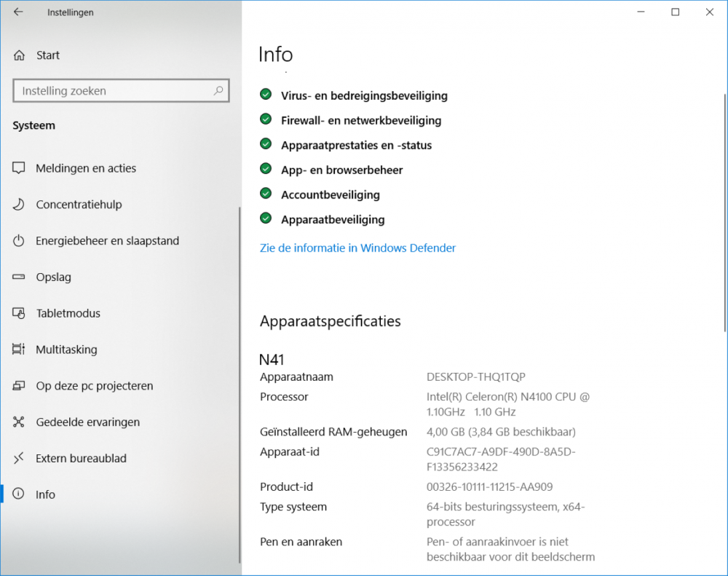Click the search magnifier icon
The width and height of the screenshot is (728, 576).
(x=218, y=91)
